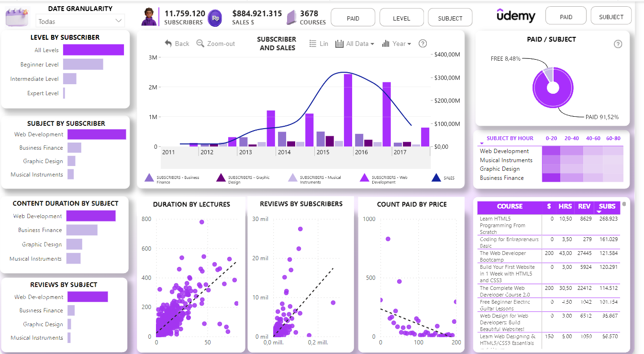Open help for Subscriber and Sales chart
The image size is (644, 354).
[x=422, y=44]
